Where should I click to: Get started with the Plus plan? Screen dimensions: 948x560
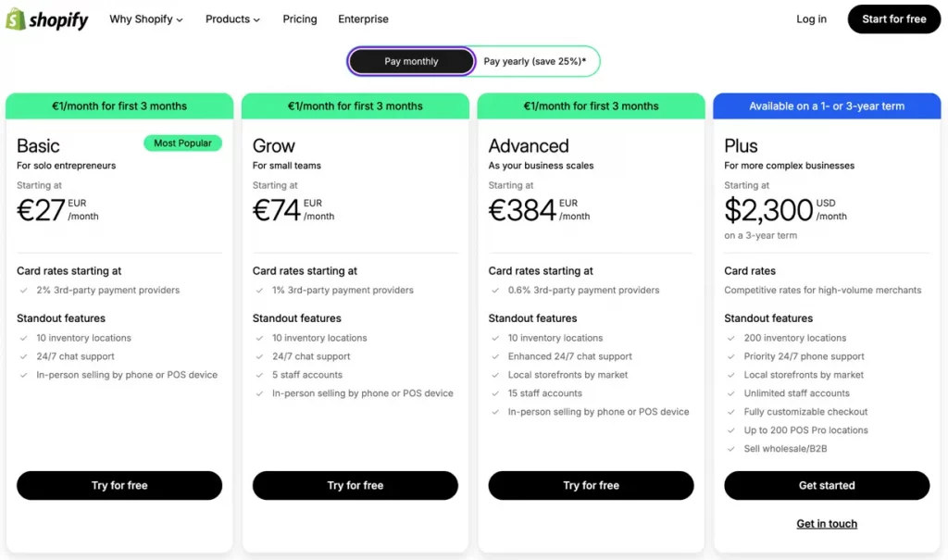826,485
